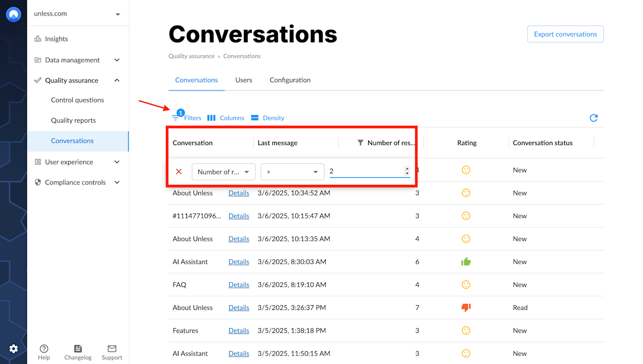The height and width of the screenshot is (364, 643).
Task: Click the Export conversations button
Action: 565,34
